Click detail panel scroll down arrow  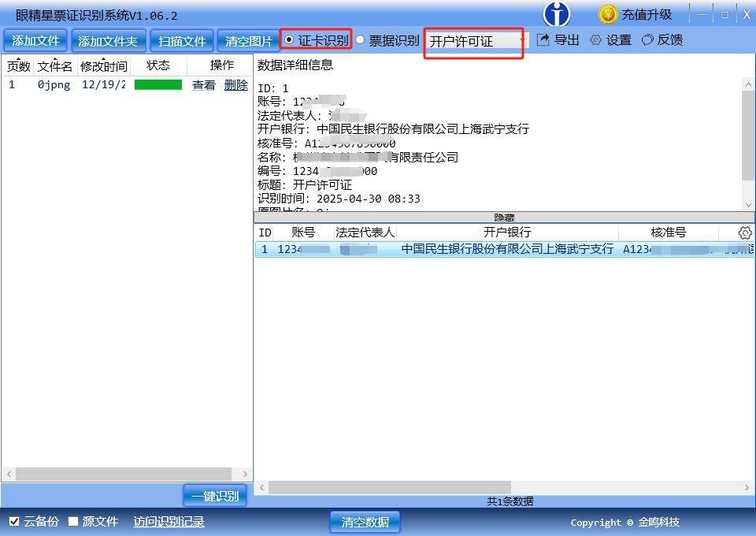pos(748,204)
